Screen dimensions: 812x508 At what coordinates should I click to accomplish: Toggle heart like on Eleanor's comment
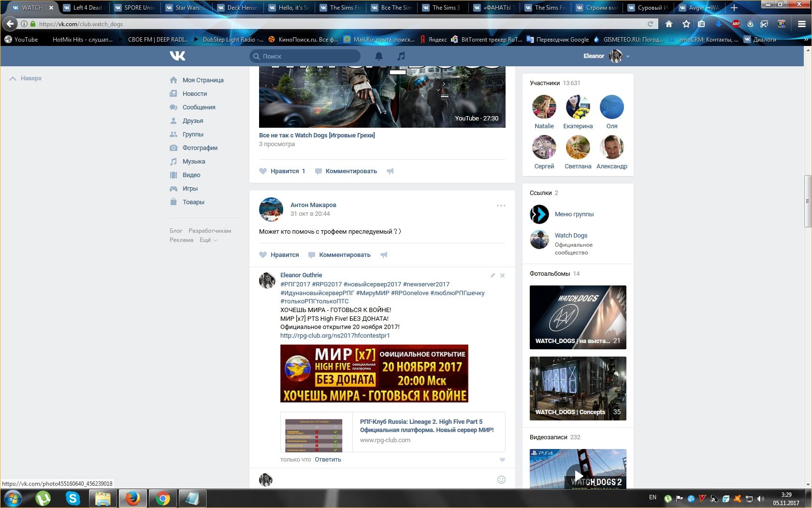point(502,460)
